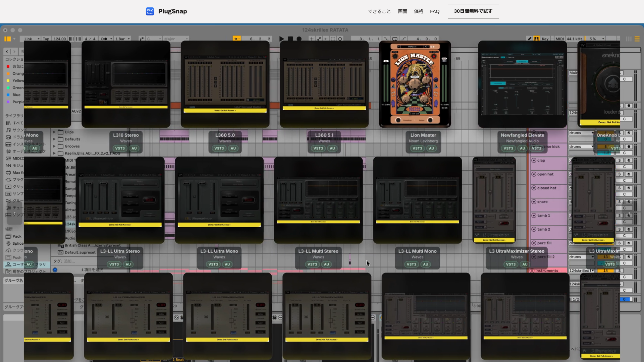Start playback with the Play button
Screen dimensions: 644x362
tap(282, 39)
